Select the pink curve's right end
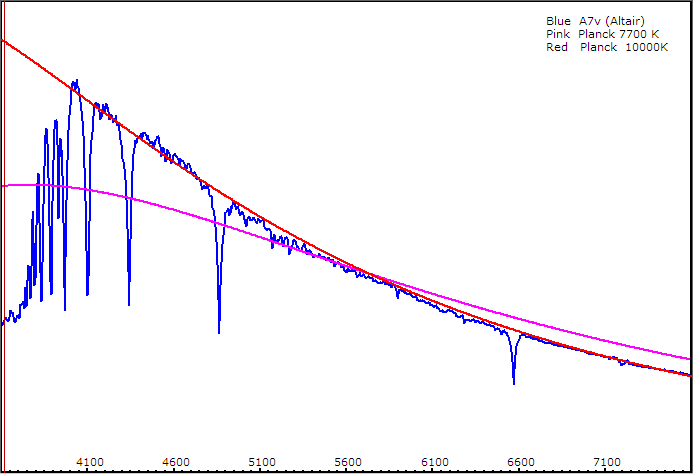 click(x=688, y=357)
